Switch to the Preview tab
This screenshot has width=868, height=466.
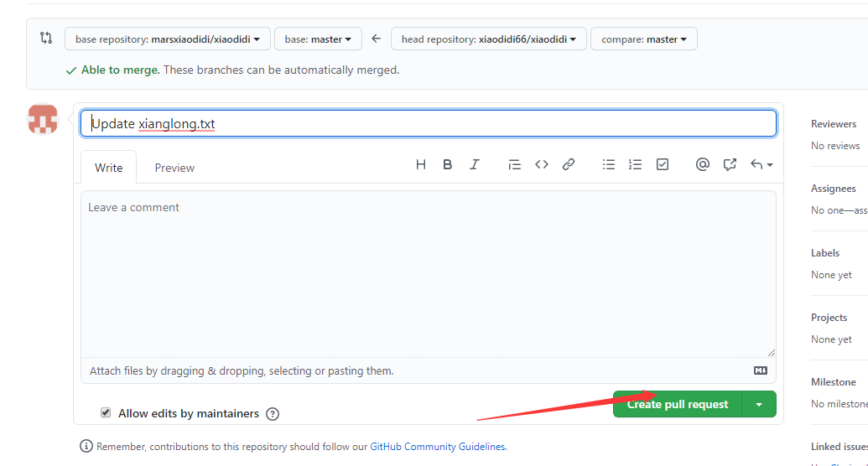click(174, 168)
